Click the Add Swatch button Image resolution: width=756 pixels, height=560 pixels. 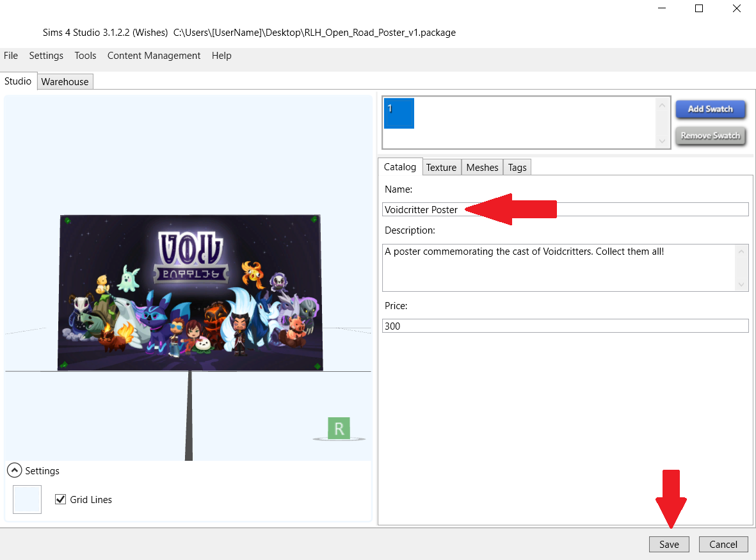710,109
